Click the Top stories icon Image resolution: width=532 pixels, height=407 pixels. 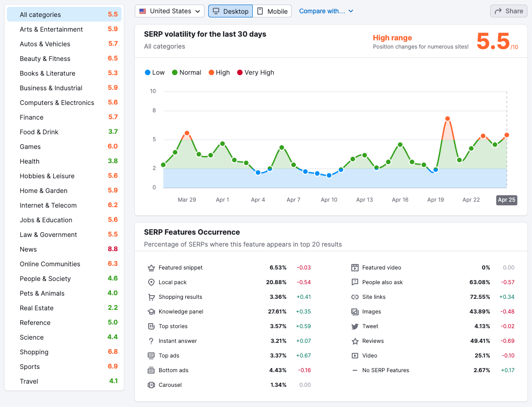click(x=151, y=326)
